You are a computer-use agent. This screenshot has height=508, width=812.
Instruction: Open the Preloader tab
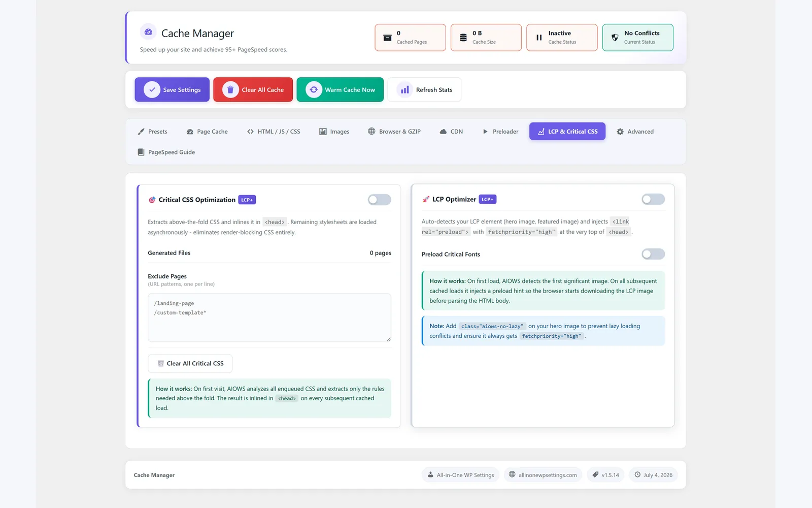click(x=500, y=132)
